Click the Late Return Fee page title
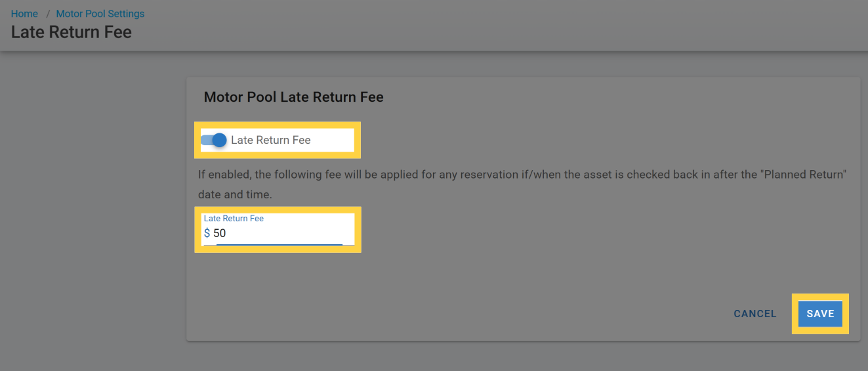This screenshot has width=868, height=371. click(72, 32)
